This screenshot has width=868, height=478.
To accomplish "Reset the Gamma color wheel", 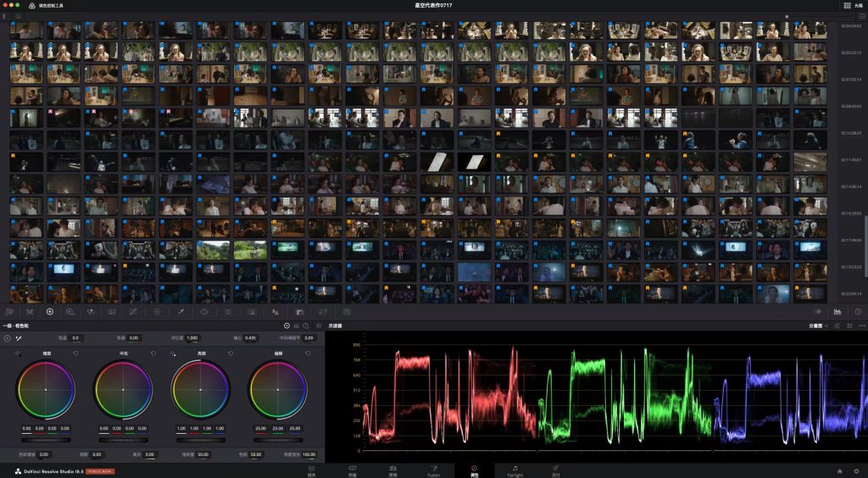I will 153,353.
